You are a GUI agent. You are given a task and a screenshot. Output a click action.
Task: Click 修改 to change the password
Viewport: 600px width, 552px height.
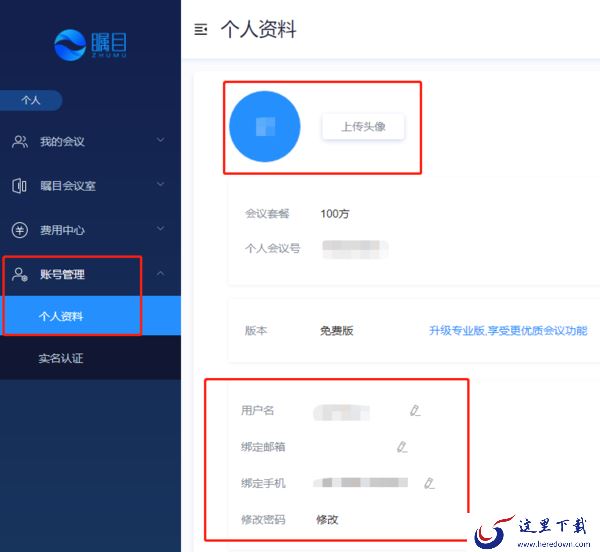(x=327, y=519)
